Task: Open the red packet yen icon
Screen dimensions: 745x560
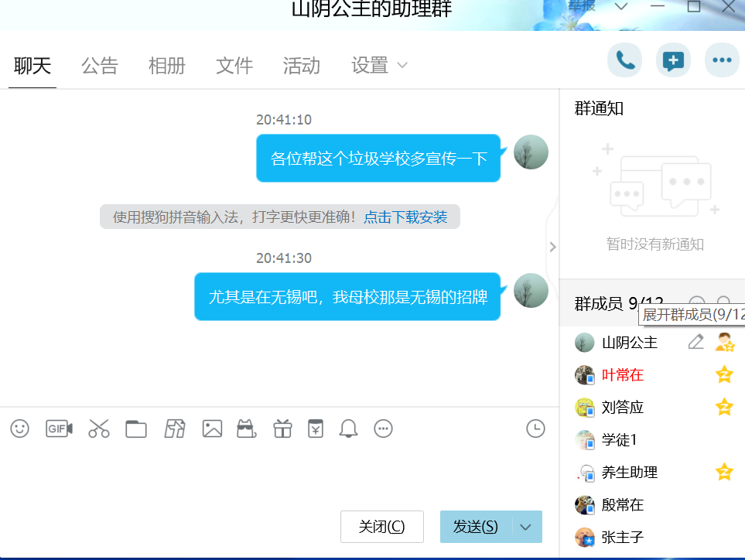Action: (316, 429)
